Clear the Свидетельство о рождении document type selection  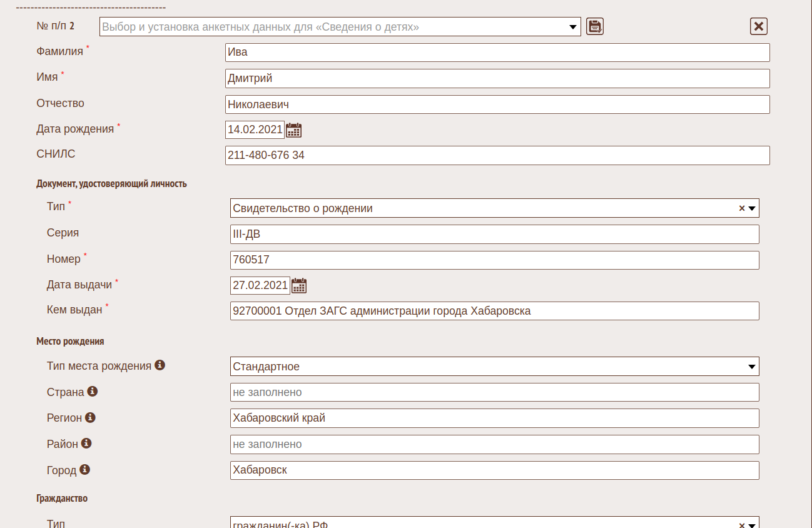[742, 208]
